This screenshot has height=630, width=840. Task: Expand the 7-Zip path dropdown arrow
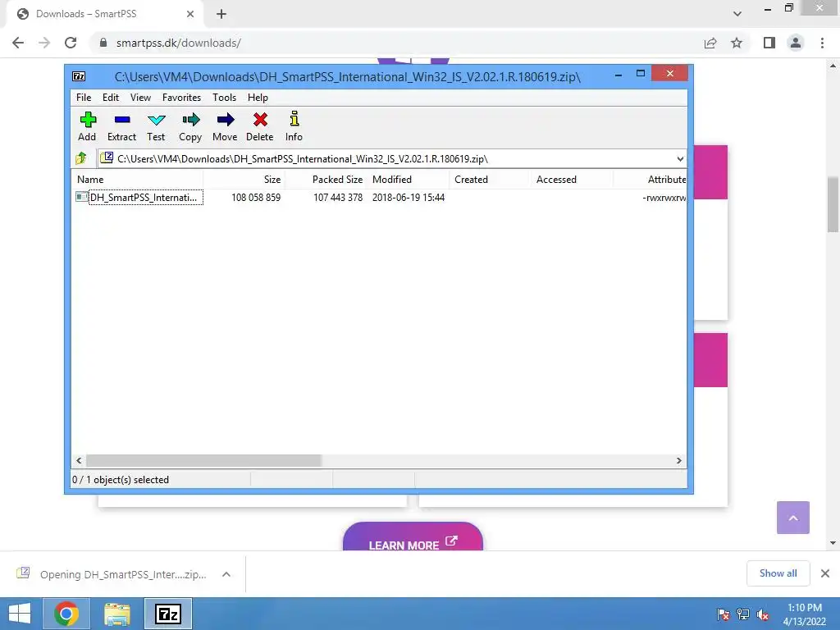pos(680,158)
